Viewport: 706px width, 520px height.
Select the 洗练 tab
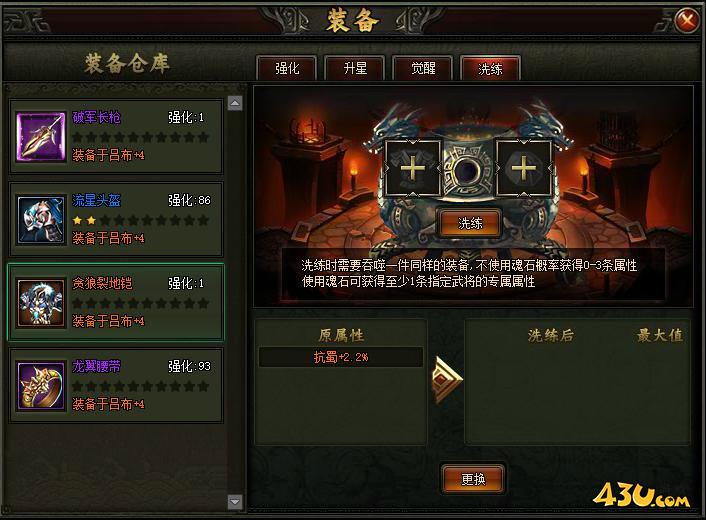[x=490, y=68]
